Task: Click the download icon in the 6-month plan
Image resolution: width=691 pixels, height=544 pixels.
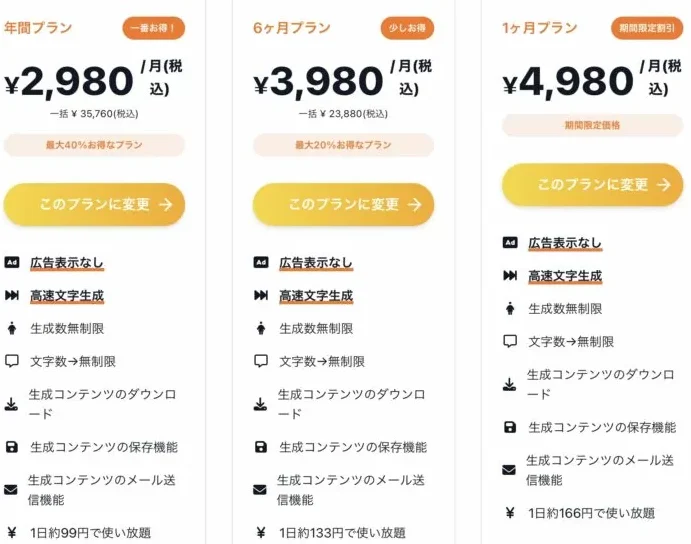Action: (261, 404)
